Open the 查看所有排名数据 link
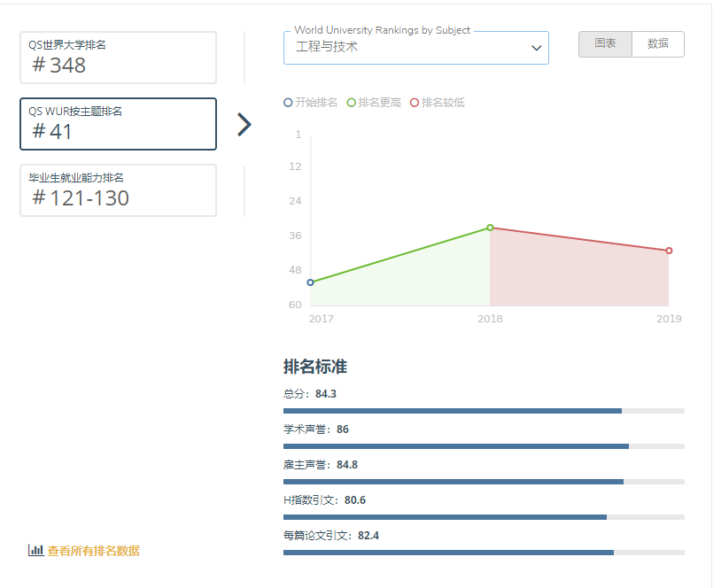The height and width of the screenshot is (588, 721). [93, 551]
